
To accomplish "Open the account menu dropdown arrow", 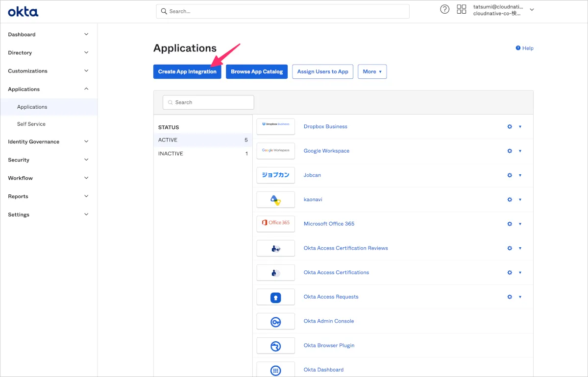I will (x=532, y=10).
